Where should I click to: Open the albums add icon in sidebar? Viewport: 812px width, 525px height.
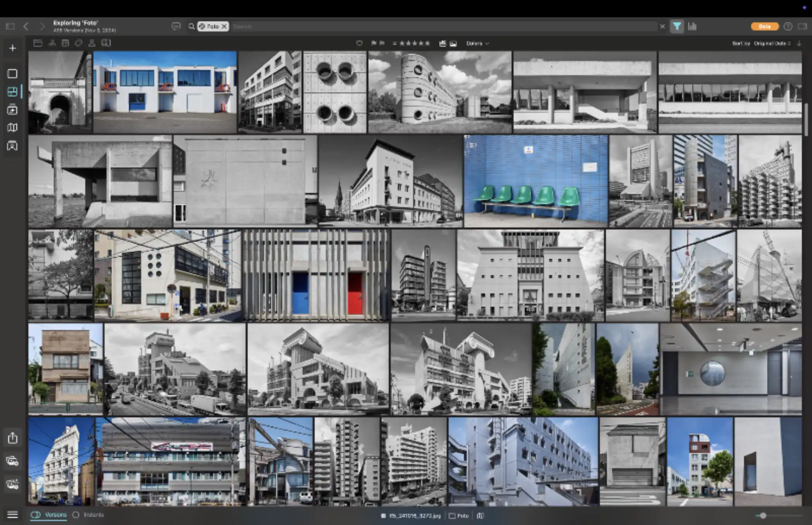point(12,110)
